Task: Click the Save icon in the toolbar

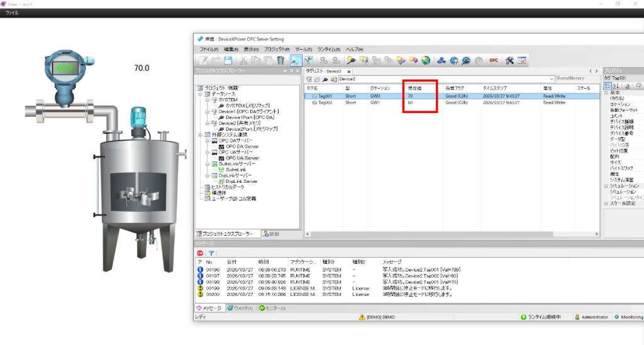Action: (x=228, y=60)
